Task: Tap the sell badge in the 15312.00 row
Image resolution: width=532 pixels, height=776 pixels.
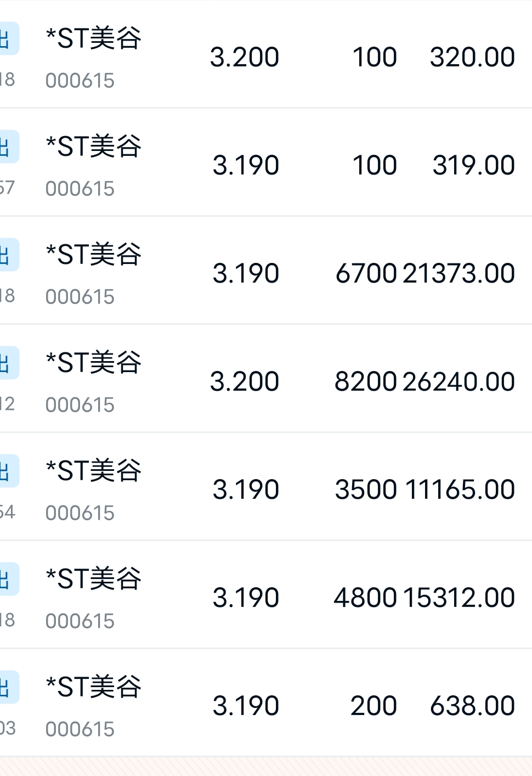Action: 8,579
